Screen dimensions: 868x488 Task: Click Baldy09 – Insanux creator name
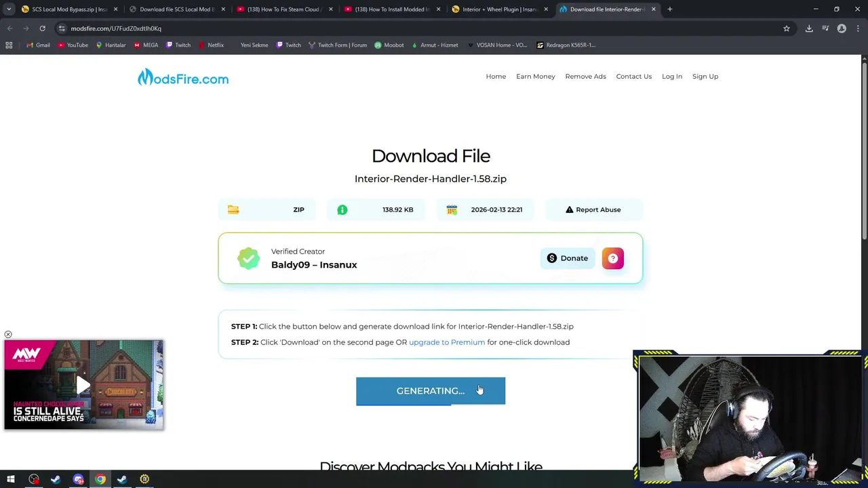[314, 265]
